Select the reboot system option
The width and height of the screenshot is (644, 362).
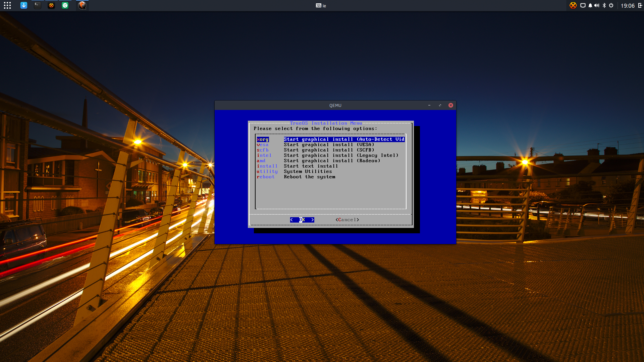click(x=296, y=177)
